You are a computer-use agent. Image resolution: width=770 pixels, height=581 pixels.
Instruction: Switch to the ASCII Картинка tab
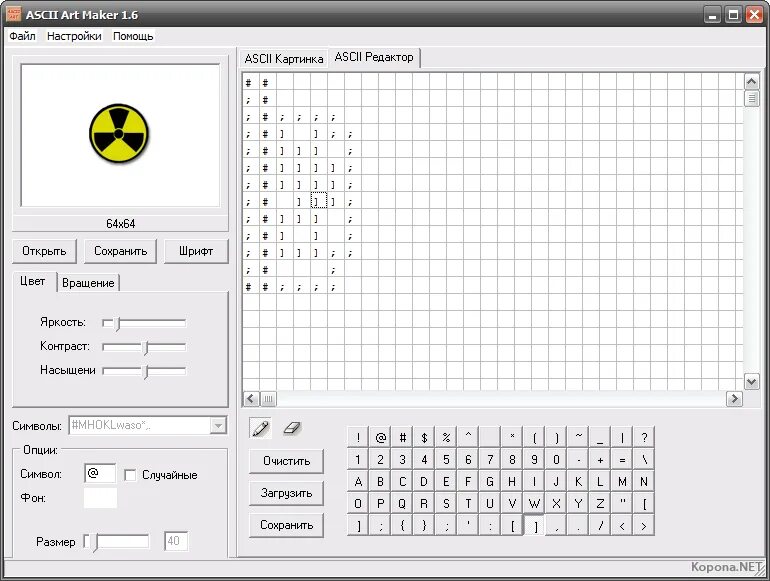coord(284,59)
